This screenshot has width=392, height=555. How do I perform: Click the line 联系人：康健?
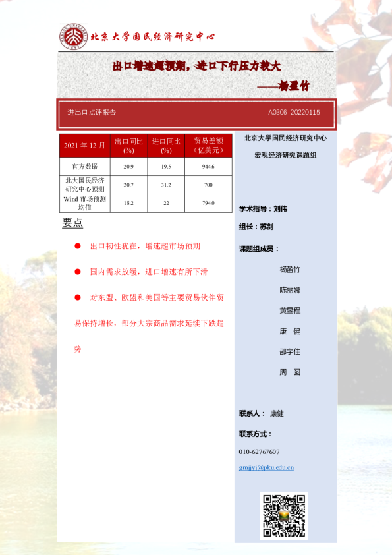tap(262, 413)
